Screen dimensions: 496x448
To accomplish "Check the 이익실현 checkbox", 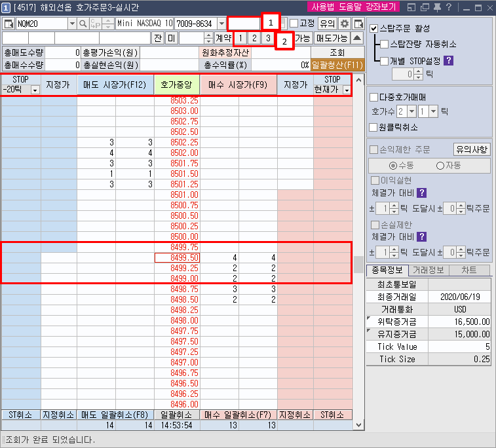I will point(375,181).
